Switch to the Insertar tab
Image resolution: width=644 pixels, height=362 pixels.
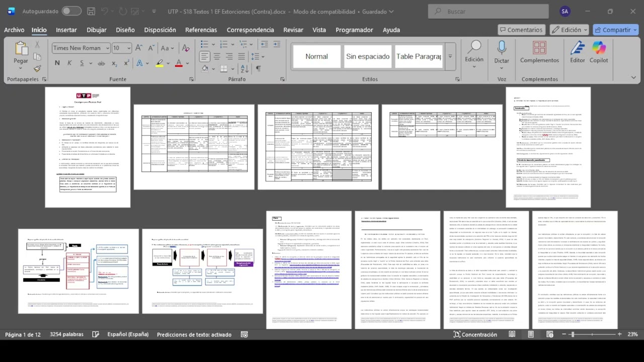pyautogui.click(x=66, y=30)
